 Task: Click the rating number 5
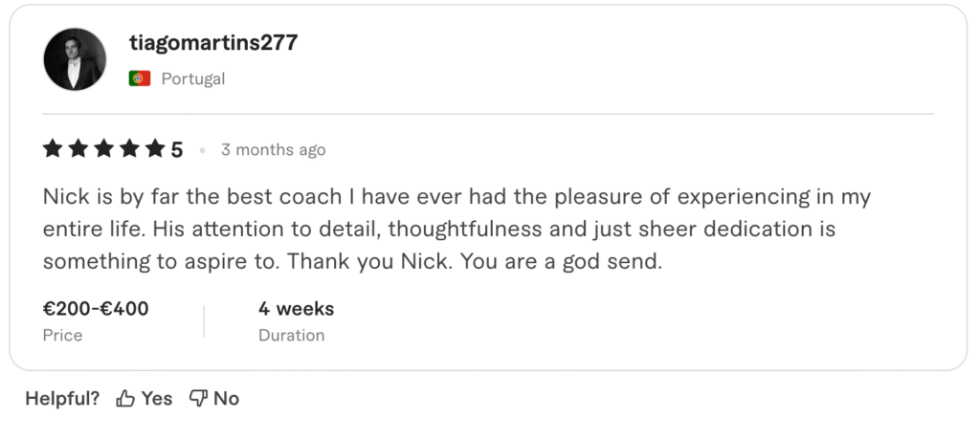[x=177, y=149]
